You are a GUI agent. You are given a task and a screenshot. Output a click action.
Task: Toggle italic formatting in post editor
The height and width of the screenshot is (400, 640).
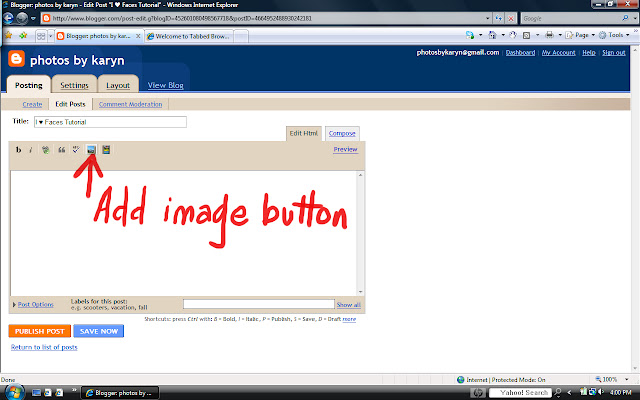(31, 150)
